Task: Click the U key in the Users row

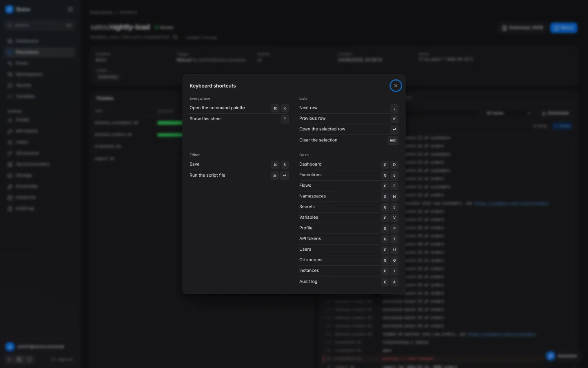Action: [x=394, y=250]
